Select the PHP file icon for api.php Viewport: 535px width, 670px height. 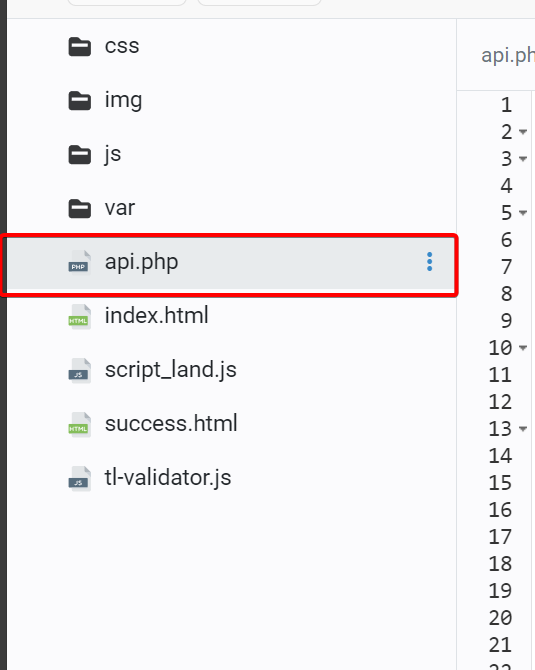79,262
